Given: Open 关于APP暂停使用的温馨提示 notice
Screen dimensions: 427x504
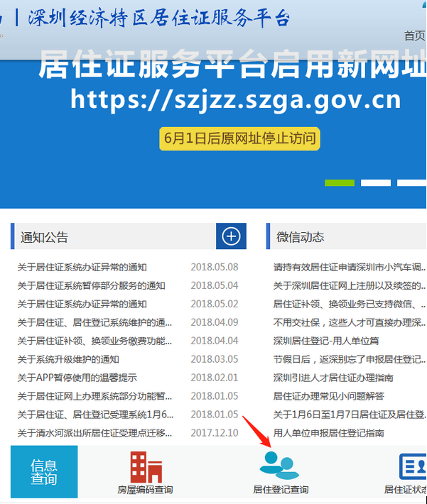Looking at the screenshot, I should pyautogui.click(x=77, y=378).
